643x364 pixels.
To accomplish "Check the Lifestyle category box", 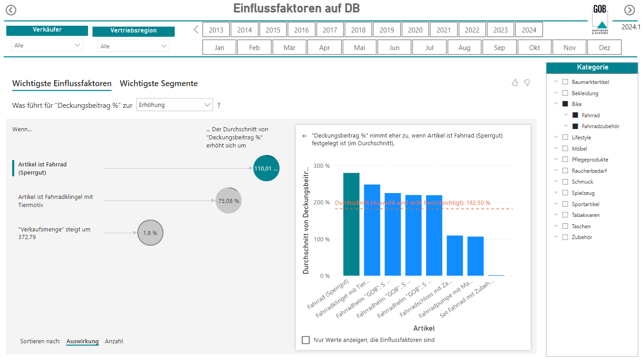I will 565,138.
